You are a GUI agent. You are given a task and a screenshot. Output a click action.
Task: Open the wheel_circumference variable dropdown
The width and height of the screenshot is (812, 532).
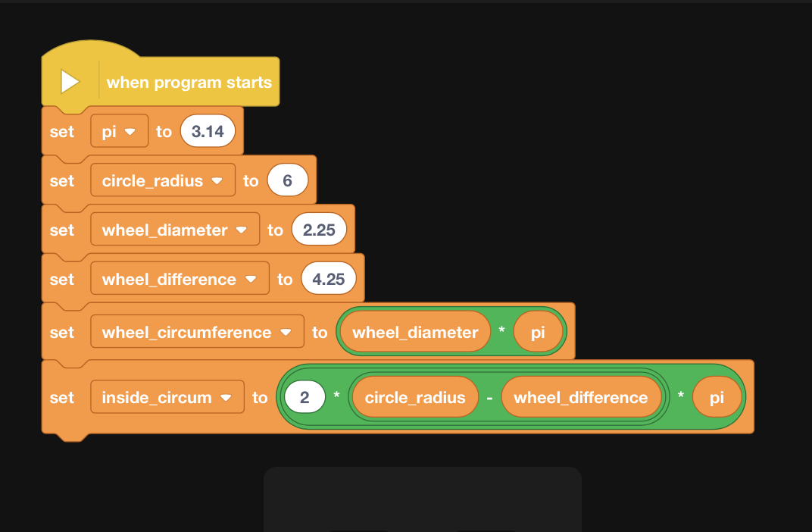click(197, 331)
